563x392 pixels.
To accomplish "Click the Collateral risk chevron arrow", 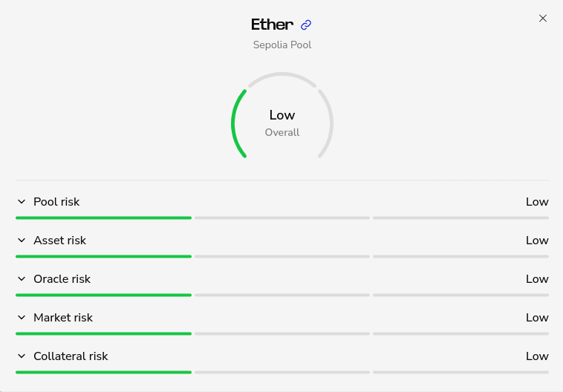I will (x=22, y=356).
